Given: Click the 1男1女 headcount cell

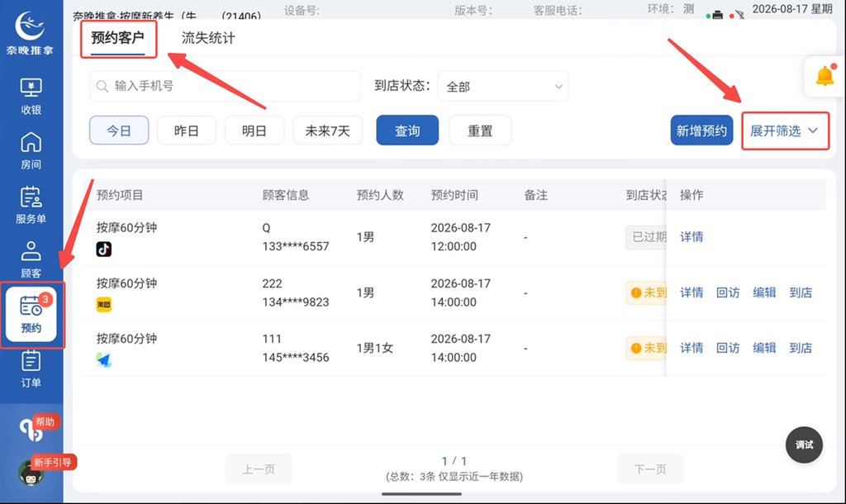Looking at the screenshot, I should [374, 348].
